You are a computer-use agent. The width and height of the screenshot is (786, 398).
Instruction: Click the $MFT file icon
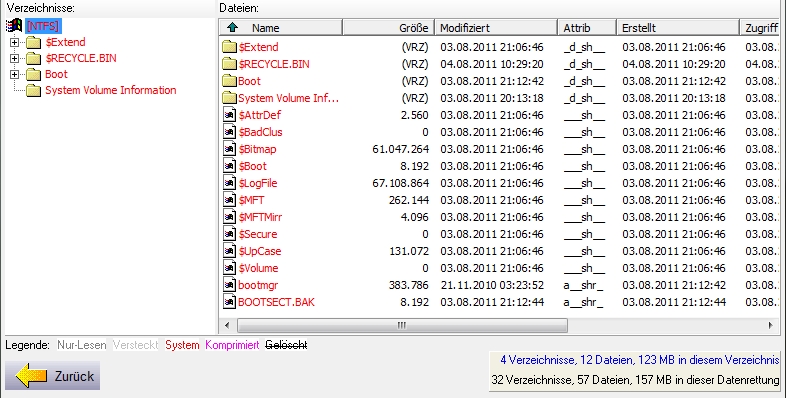click(229, 201)
